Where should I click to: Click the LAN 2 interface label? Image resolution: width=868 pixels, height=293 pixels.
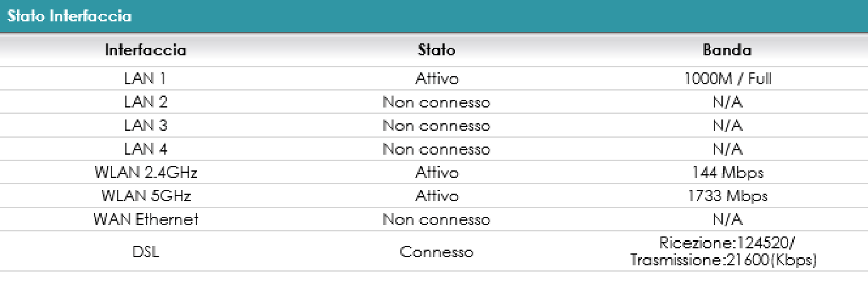pos(145,102)
